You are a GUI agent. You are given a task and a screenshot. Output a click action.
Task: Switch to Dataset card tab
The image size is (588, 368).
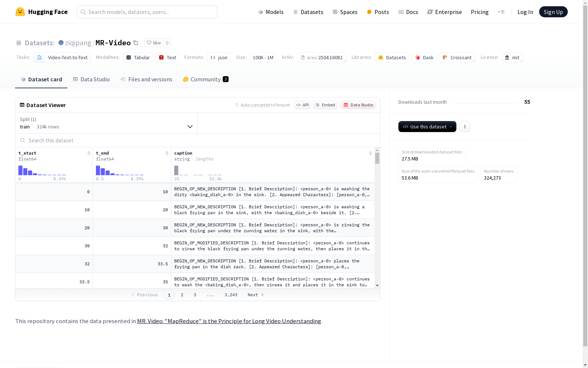coord(41,79)
